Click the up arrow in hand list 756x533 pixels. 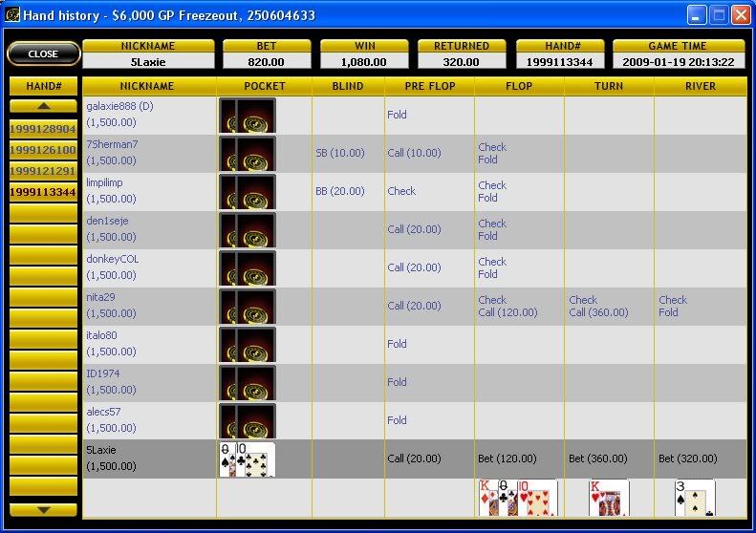pos(43,106)
